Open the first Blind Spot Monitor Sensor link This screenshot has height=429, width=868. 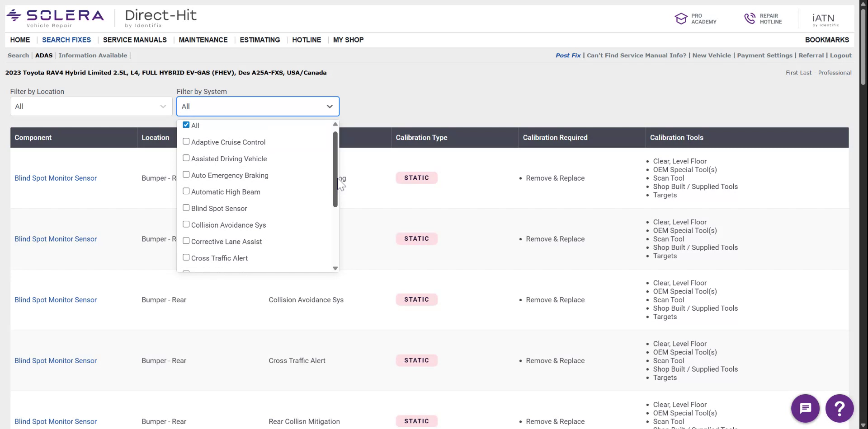pos(55,178)
